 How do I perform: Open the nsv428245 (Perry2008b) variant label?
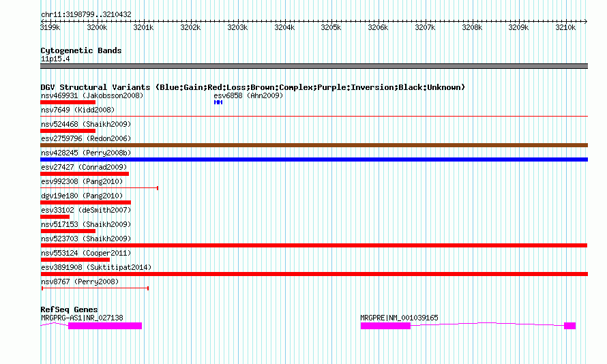86,153
